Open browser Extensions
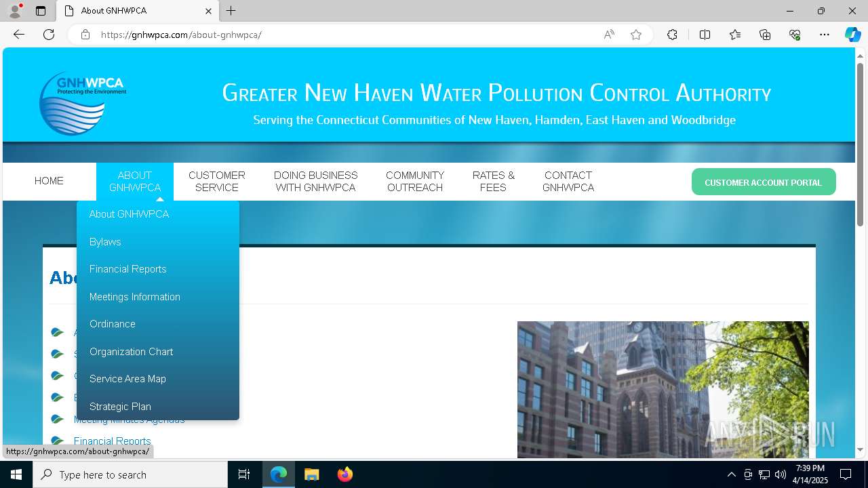This screenshot has width=868, height=488. [x=672, y=35]
